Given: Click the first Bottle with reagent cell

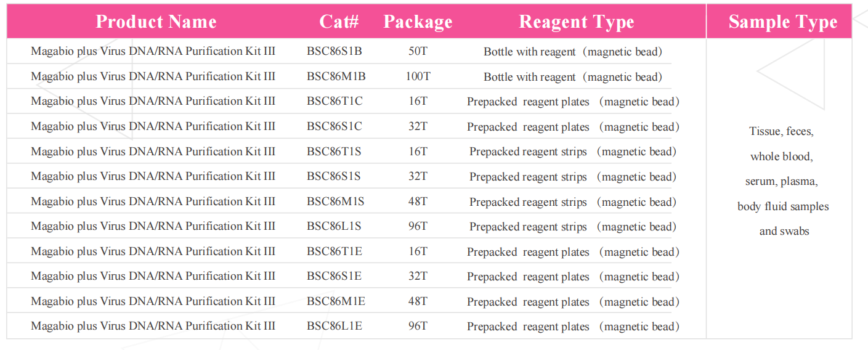Looking at the screenshot, I should pyautogui.click(x=572, y=52).
